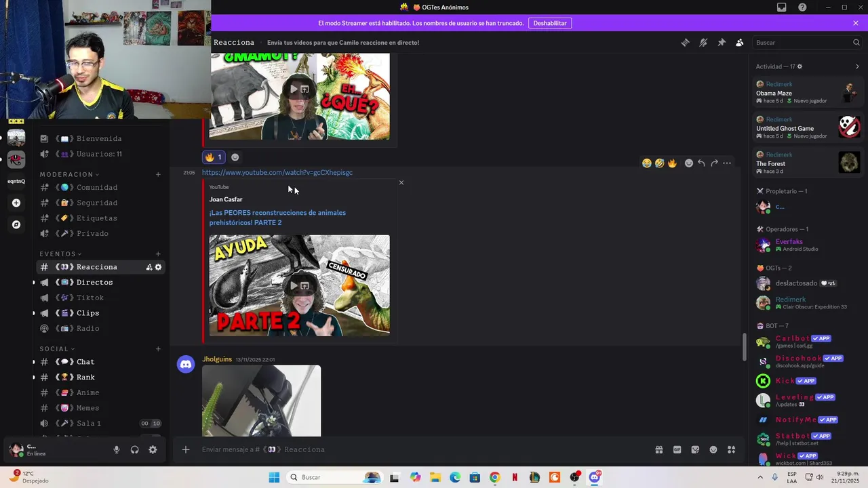Add a server with plus button
Viewport: 868px width, 488px height.
click(16, 203)
